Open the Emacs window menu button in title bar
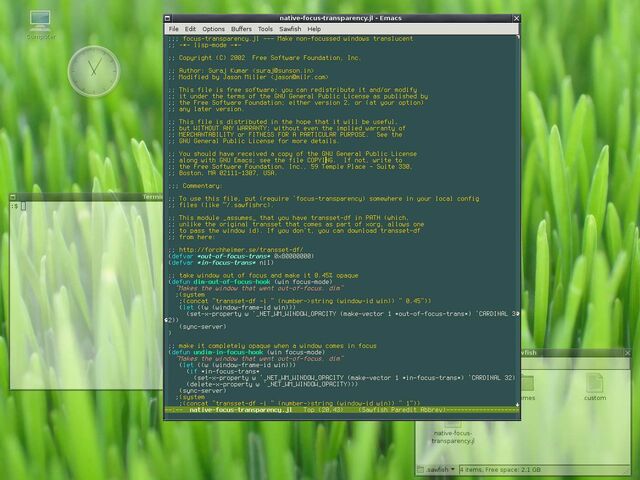 [x=167, y=18]
